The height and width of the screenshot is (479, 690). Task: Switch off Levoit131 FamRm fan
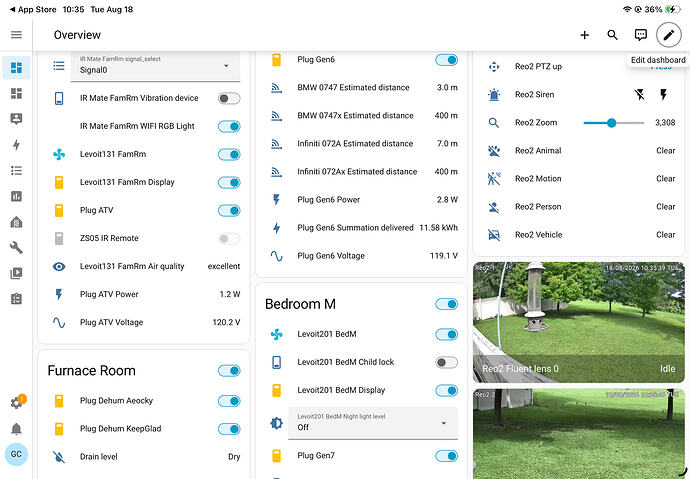(x=229, y=154)
